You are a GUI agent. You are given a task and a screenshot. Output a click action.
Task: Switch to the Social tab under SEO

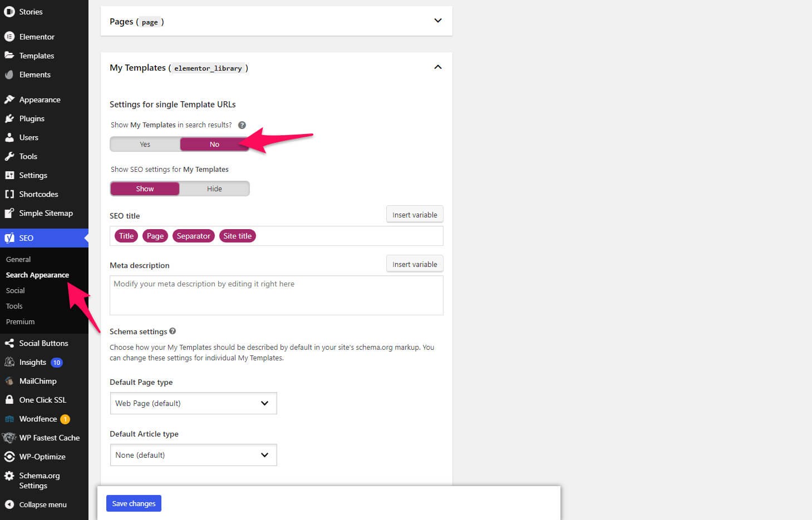[15, 290]
